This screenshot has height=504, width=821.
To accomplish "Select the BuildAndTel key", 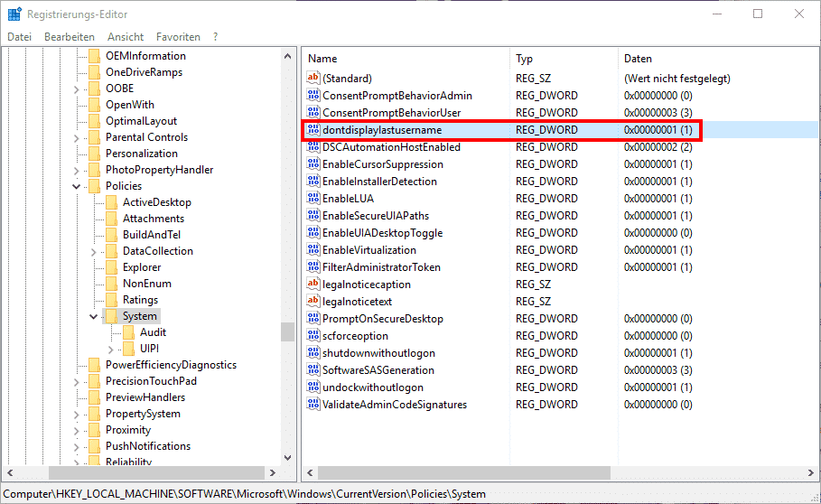I will (152, 235).
